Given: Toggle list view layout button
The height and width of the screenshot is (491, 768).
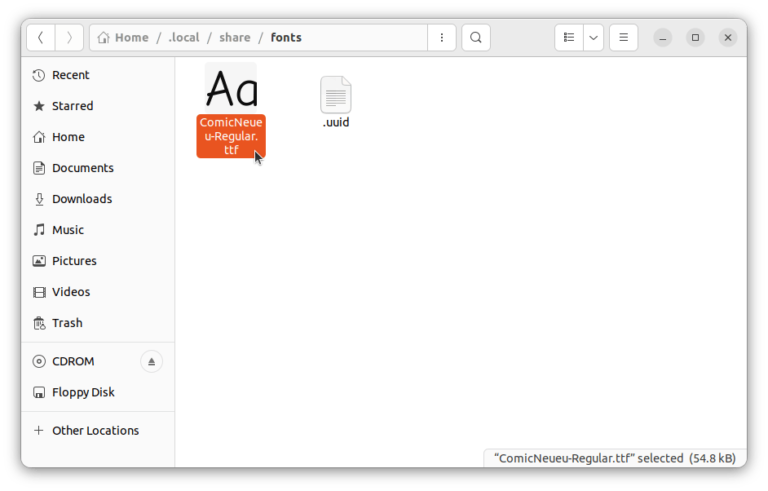Looking at the screenshot, I should point(568,38).
